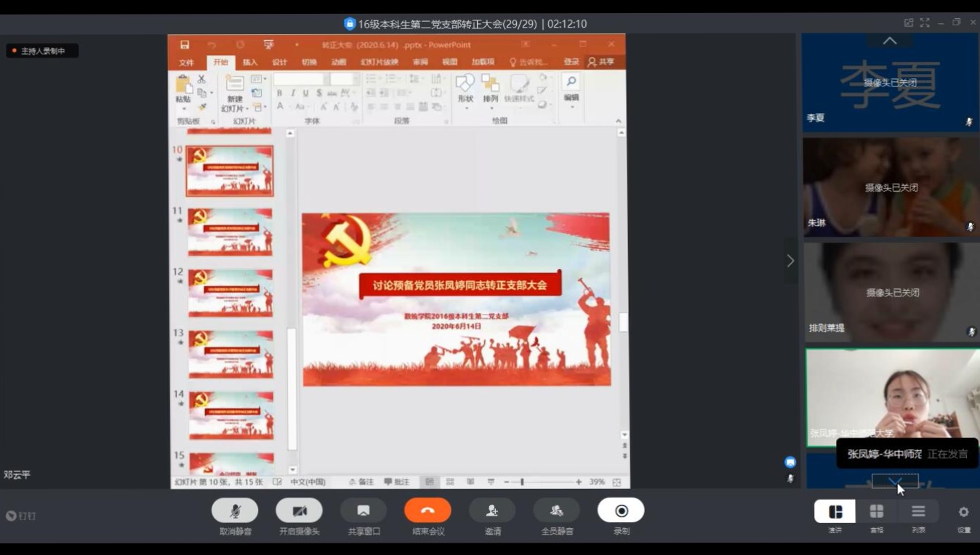The height and width of the screenshot is (555, 980).
Task: Click the Save icon in PowerPoint title bar
Action: point(185,45)
